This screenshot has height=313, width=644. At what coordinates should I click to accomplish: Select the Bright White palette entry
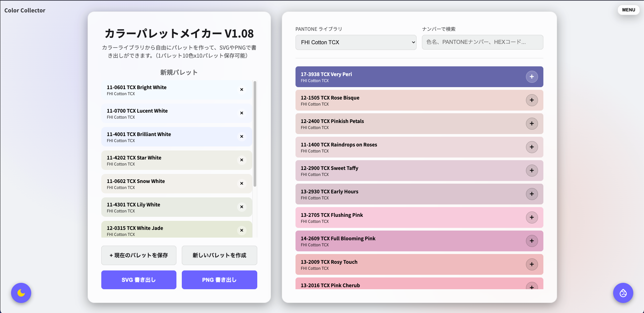177,90
